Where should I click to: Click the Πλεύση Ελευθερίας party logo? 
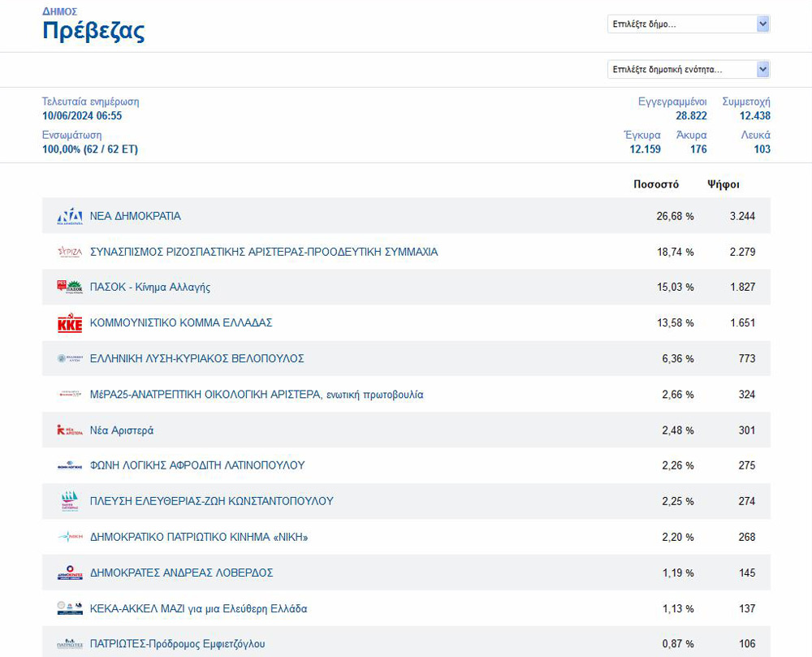(x=70, y=501)
